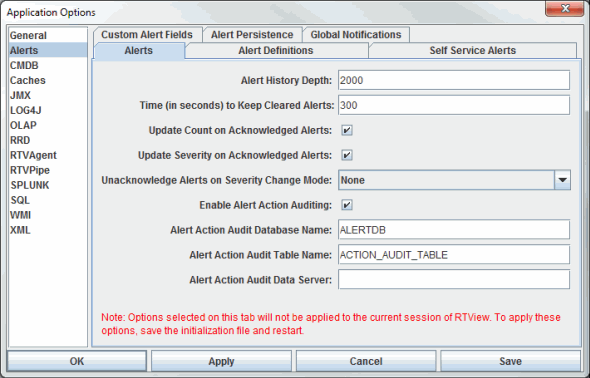Toggle Update Severity on Acknowledged Alerts checkbox
590x378 pixels.
(x=347, y=155)
